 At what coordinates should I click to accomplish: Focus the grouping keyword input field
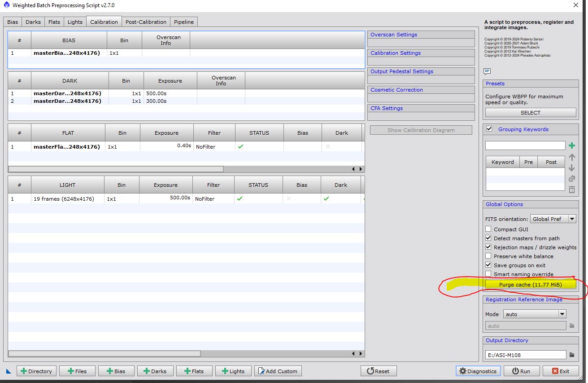point(525,145)
